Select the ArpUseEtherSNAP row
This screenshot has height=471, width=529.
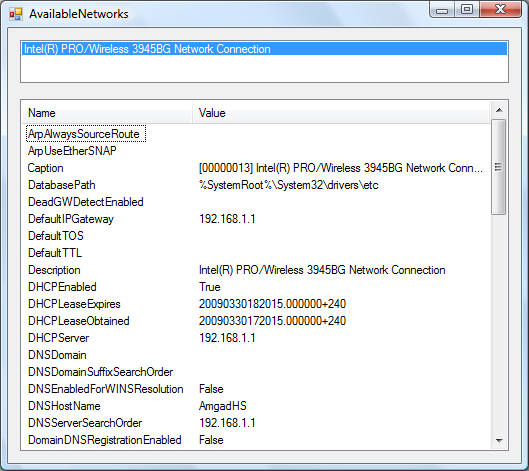(x=72, y=151)
